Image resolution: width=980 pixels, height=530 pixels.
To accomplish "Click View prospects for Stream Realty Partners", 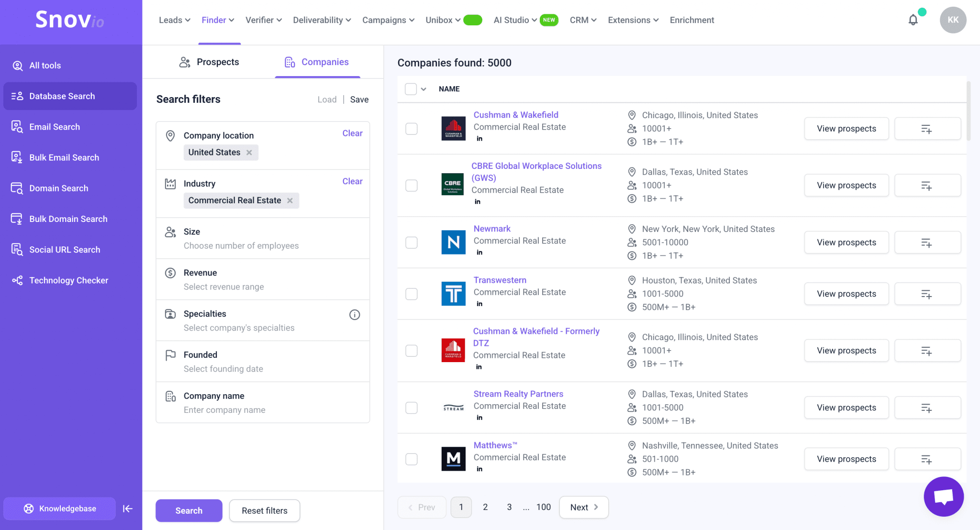I will click(x=846, y=407).
